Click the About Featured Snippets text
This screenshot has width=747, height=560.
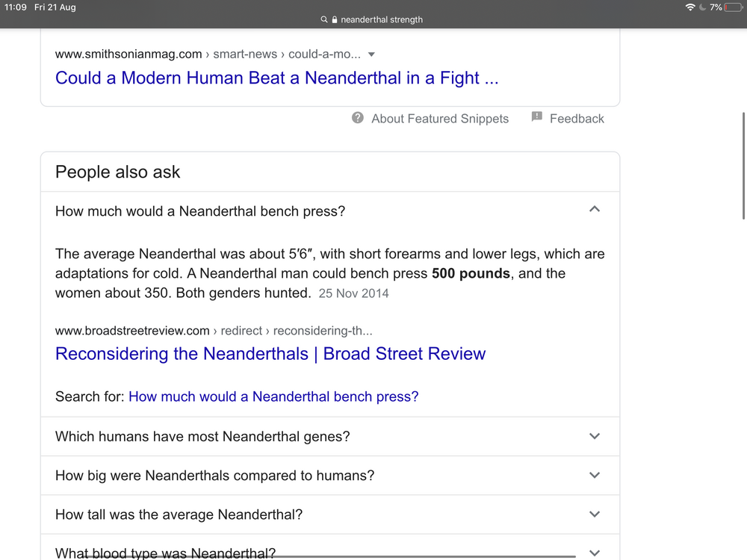440,118
